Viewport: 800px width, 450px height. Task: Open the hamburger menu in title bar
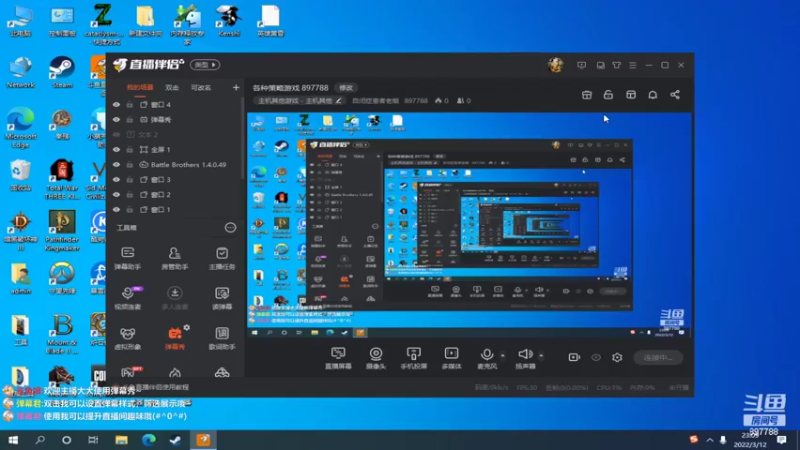pyautogui.click(x=633, y=65)
